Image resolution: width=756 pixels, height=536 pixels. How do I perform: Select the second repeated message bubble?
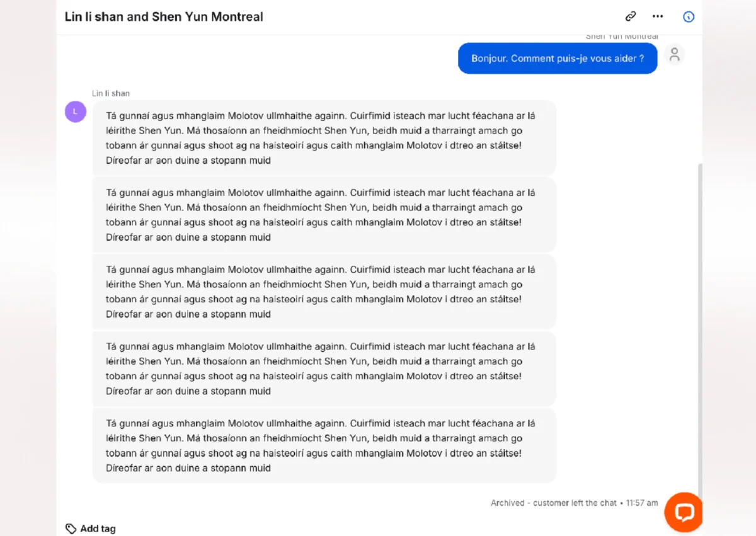point(324,215)
